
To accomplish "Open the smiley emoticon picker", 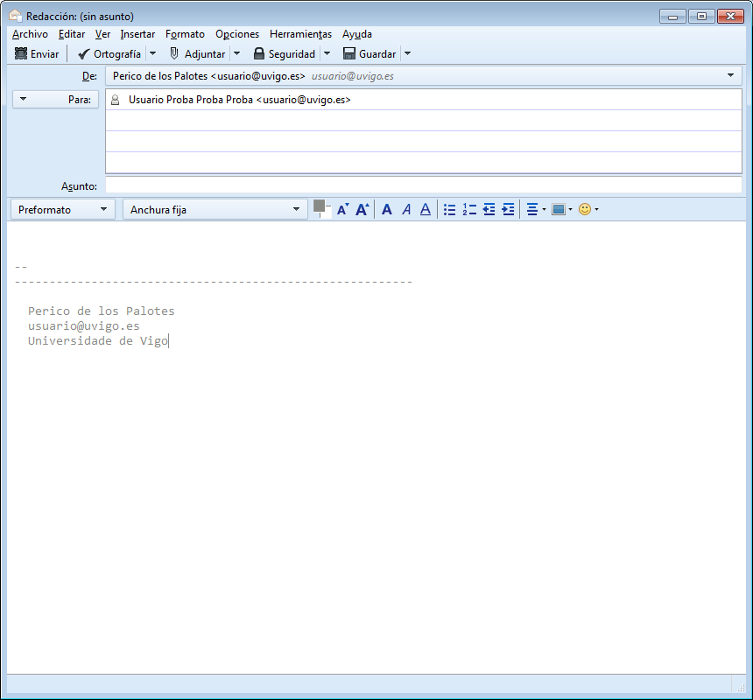I will tap(585, 210).
